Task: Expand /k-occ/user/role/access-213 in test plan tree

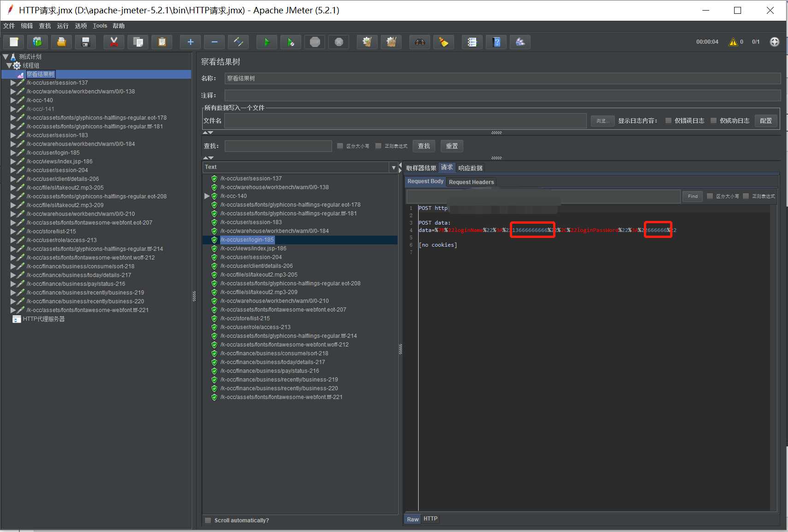Action: tap(13, 240)
